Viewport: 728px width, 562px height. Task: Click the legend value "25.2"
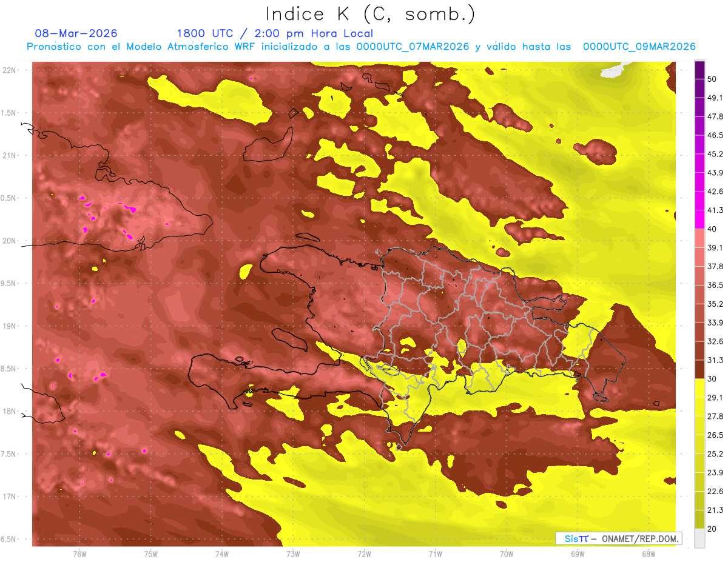(x=715, y=454)
